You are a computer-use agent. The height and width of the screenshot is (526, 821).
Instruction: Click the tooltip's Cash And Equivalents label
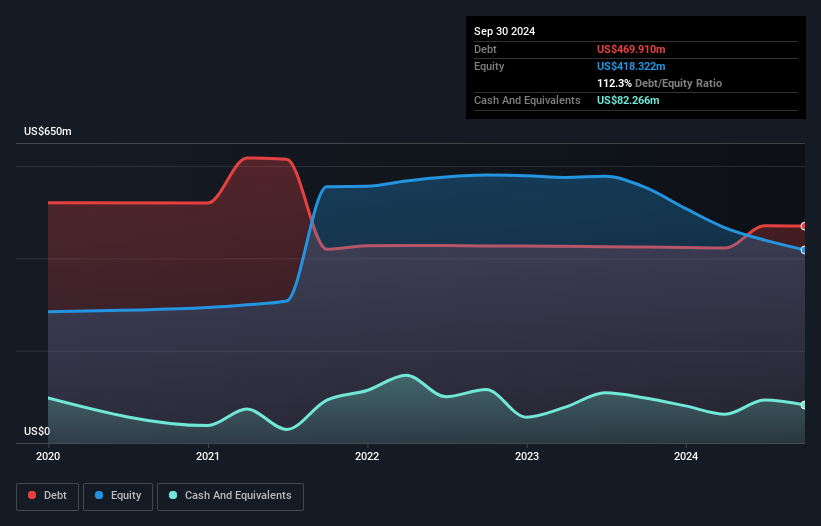[527, 100]
